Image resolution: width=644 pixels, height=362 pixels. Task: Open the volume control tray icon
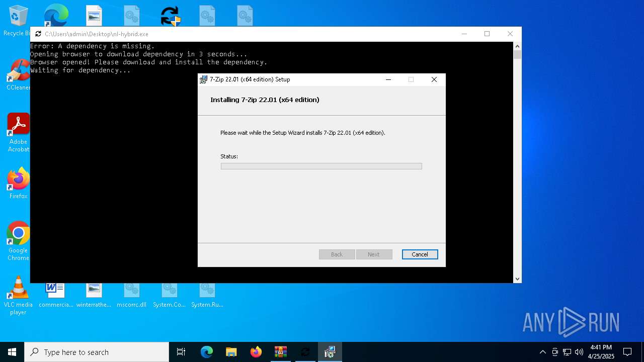pyautogui.click(x=579, y=352)
